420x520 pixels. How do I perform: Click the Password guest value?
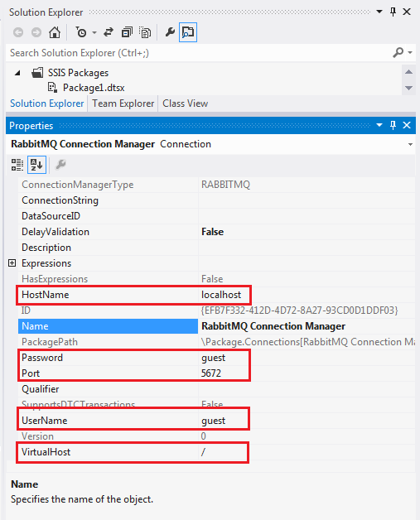pyautogui.click(x=214, y=358)
